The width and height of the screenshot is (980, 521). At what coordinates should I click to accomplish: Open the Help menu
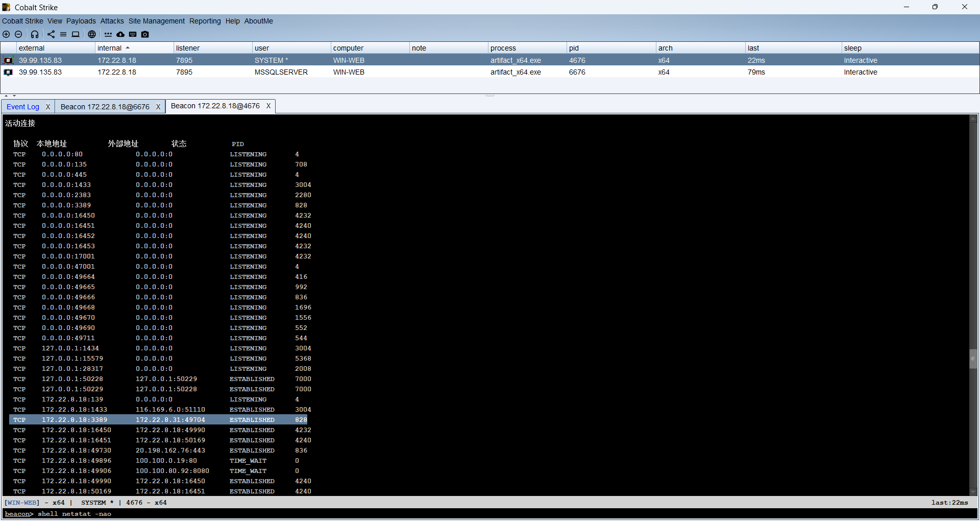pos(233,21)
